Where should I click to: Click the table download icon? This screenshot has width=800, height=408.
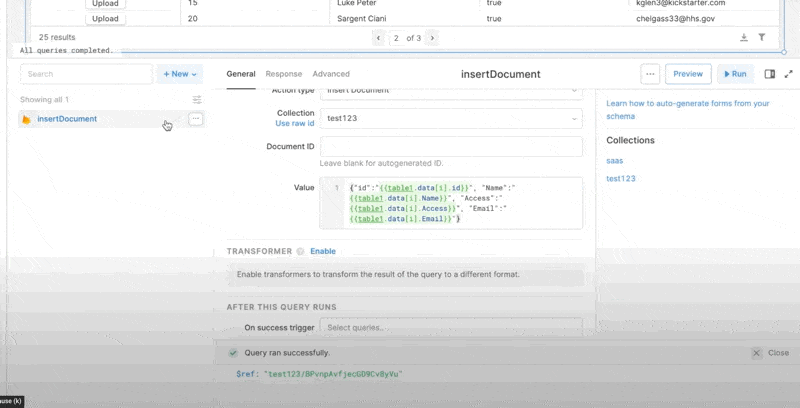coord(744,38)
